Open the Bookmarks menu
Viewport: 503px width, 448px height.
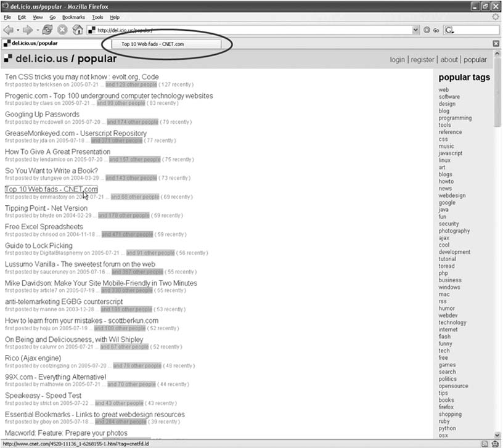pos(73,17)
